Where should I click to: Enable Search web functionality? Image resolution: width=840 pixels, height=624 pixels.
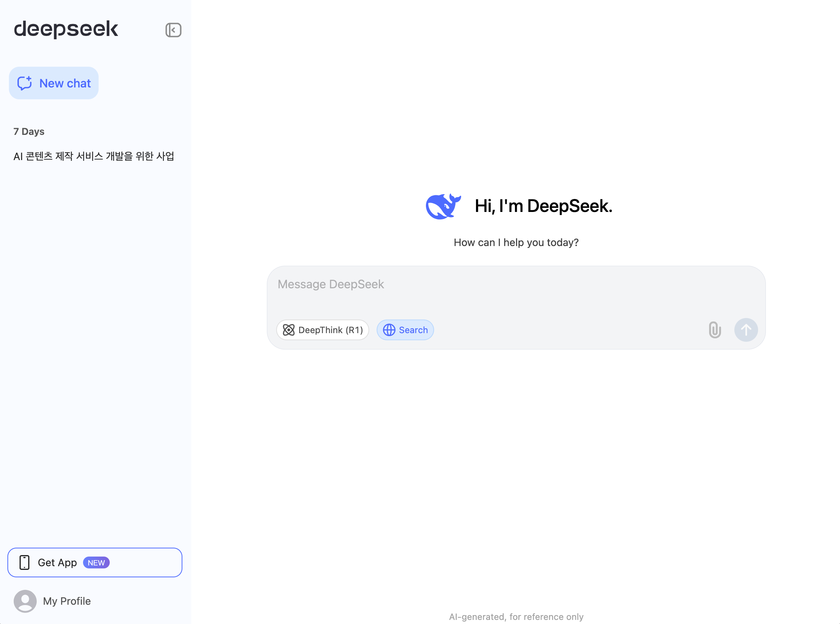[405, 330]
